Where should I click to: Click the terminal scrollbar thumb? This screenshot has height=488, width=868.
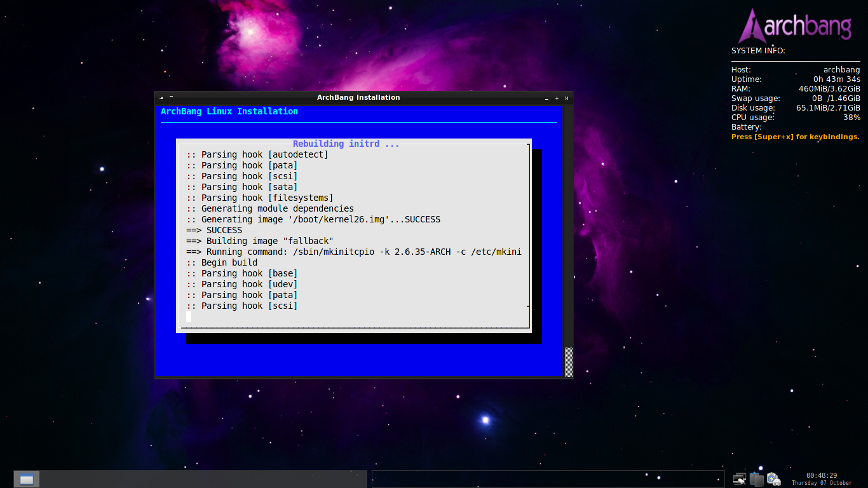click(569, 362)
